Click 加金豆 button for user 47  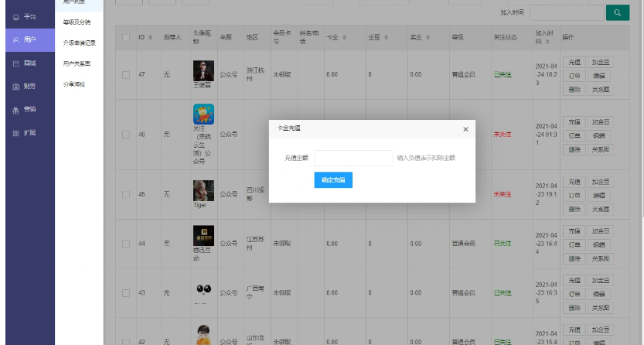[x=599, y=62]
